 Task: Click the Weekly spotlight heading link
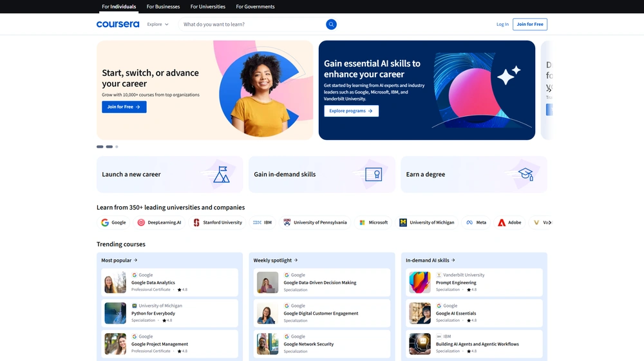point(275,260)
